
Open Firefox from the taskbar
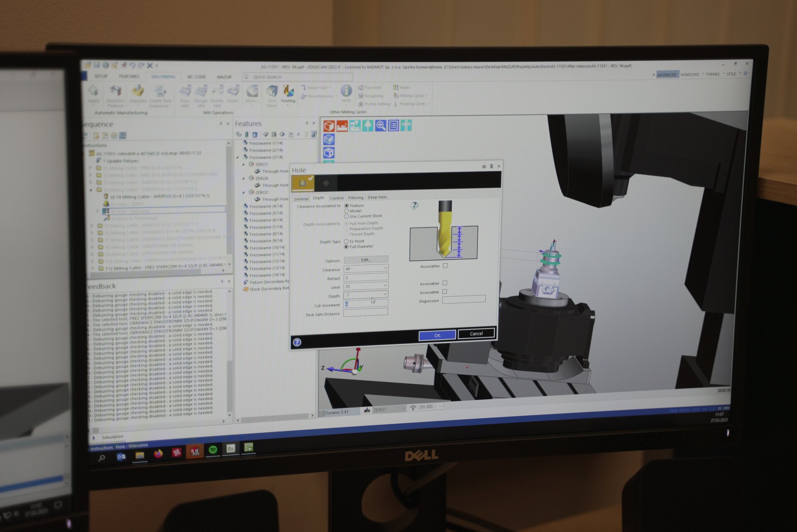[158, 454]
